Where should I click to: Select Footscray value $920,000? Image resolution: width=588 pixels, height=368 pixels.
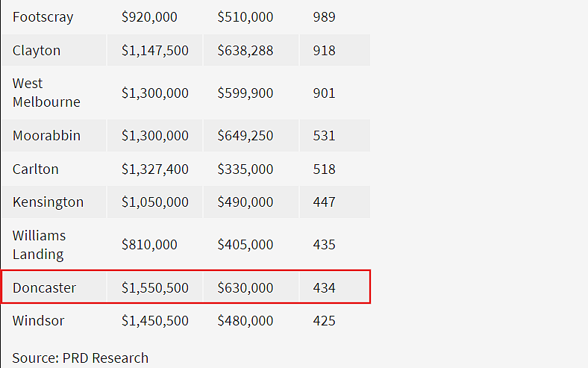(149, 17)
